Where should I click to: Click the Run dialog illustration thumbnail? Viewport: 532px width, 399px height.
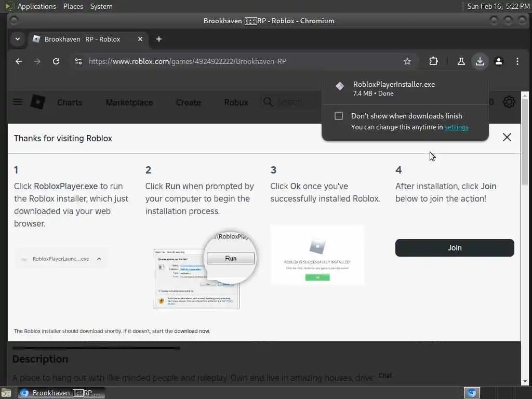[x=204, y=270]
